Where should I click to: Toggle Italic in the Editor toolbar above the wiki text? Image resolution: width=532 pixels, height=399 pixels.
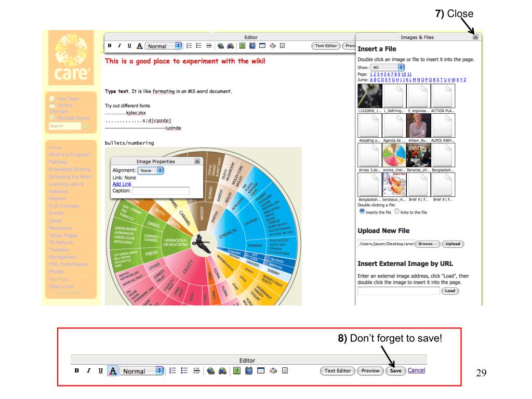point(119,46)
